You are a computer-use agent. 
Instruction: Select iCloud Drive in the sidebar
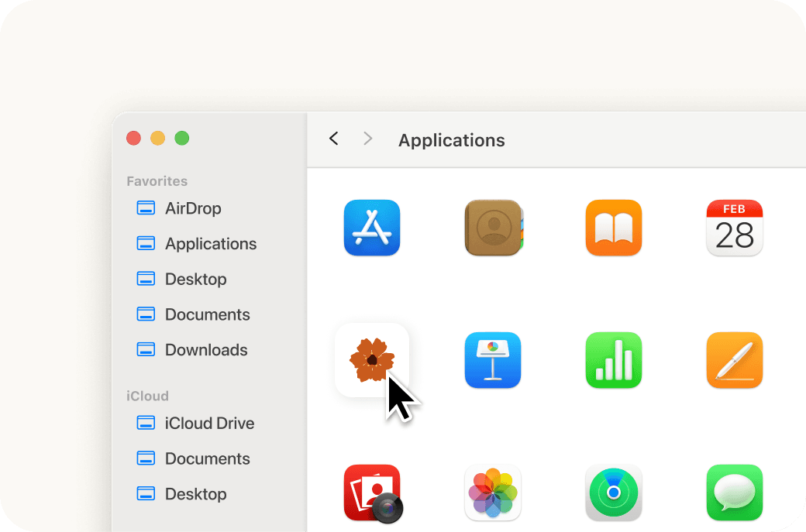[x=195, y=423]
